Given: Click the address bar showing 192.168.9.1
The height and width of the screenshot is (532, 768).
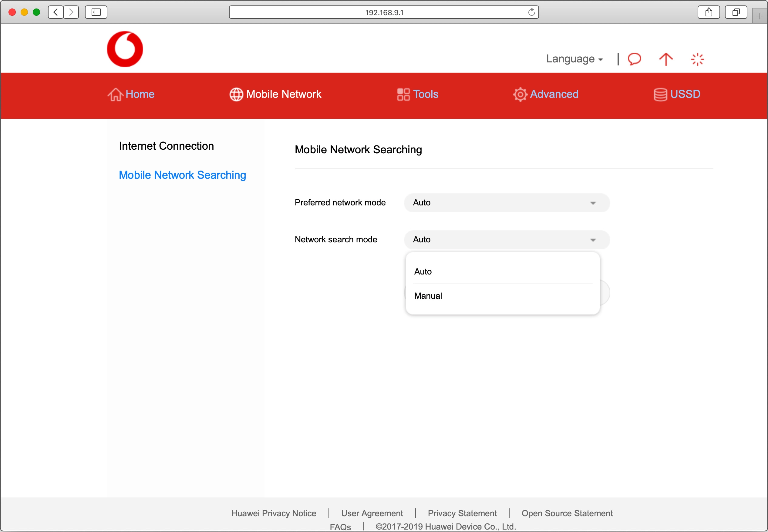Looking at the screenshot, I should pos(384,12).
